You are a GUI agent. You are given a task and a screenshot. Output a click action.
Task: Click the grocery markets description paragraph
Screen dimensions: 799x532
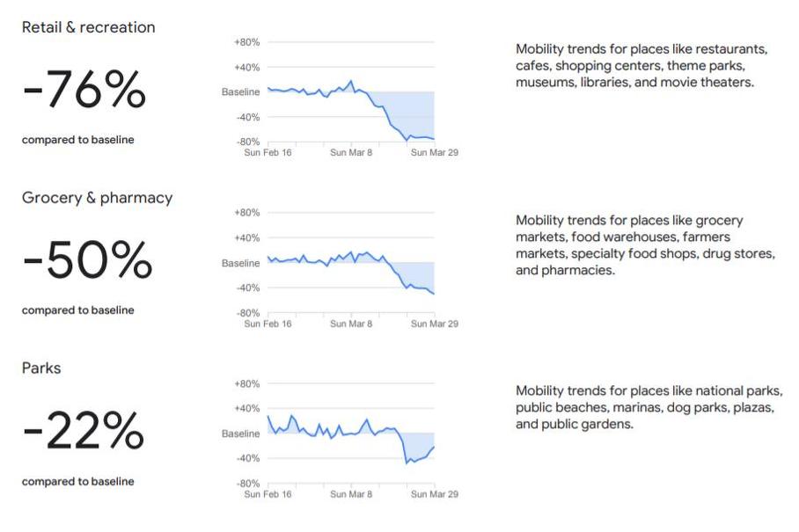[x=645, y=244]
